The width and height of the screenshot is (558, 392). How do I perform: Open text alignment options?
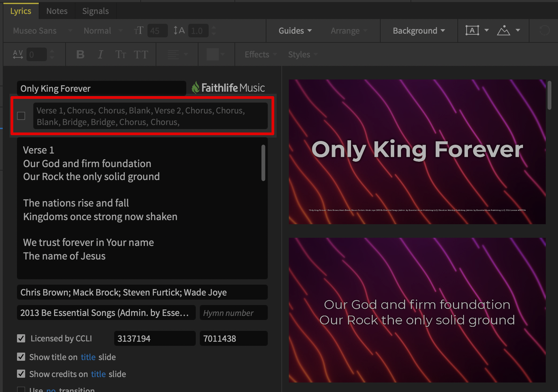pyautogui.click(x=177, y=54)
